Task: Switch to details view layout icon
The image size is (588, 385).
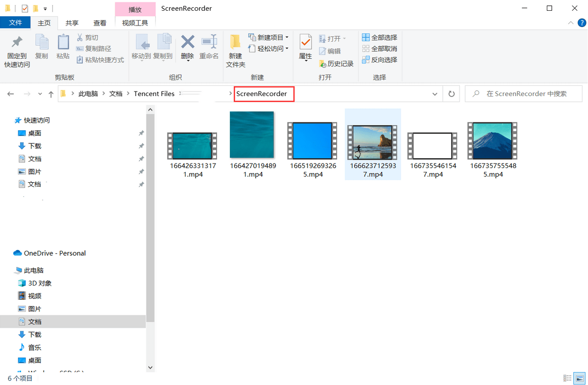Action: 568,378
